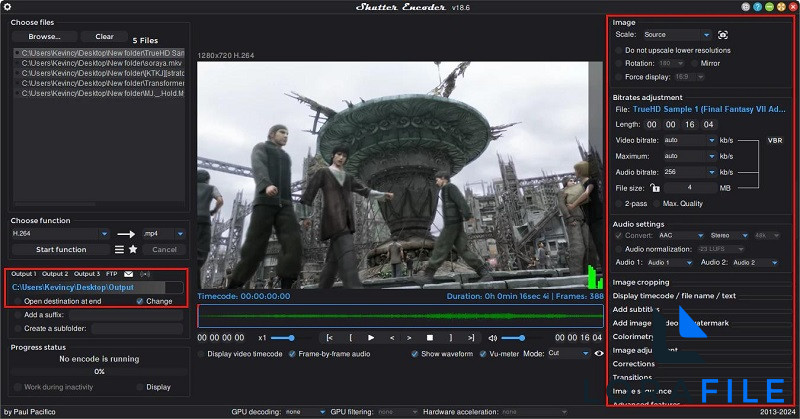The width and height of the screenshot is (800, 419).
Task: Open the Scale Source dropdown
Action: point(677,35)
